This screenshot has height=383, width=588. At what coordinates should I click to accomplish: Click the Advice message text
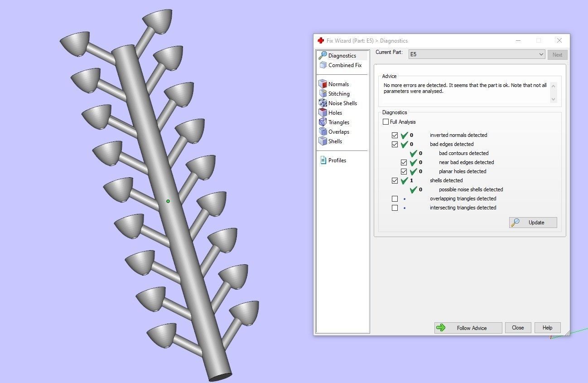pos(465,88)
